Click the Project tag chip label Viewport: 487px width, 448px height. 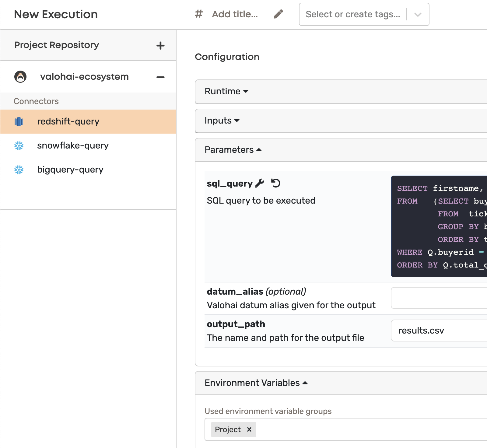[228, 429]
